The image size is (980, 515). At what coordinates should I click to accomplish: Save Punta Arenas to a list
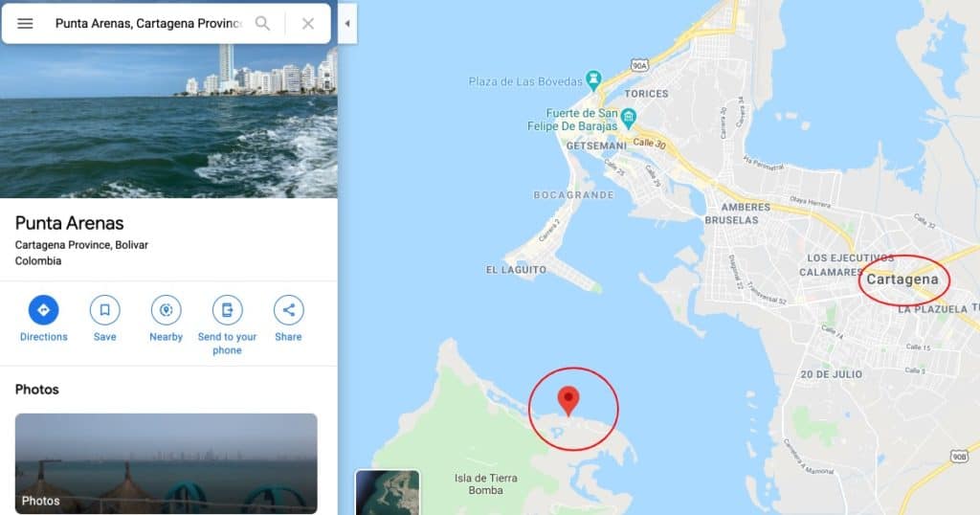click(104, 310)
